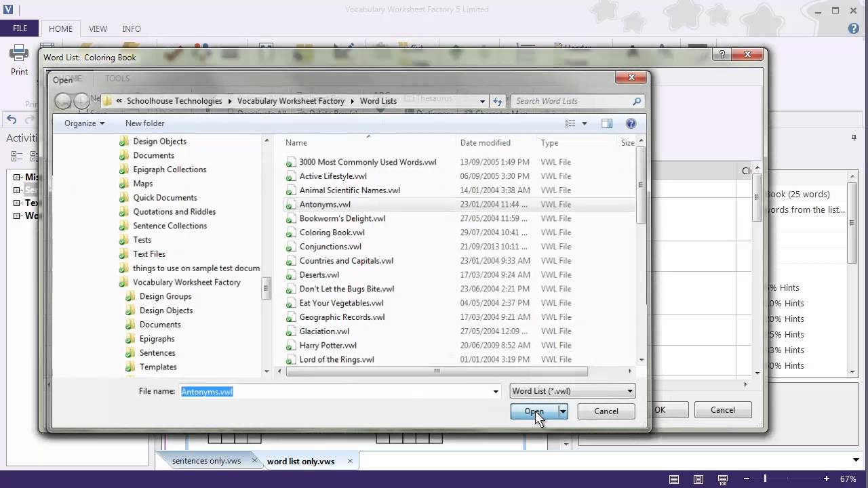Click the Refresh button beside the address path
Image resolution: width=868 pixels, height=488 pixels.
point(498,101)
